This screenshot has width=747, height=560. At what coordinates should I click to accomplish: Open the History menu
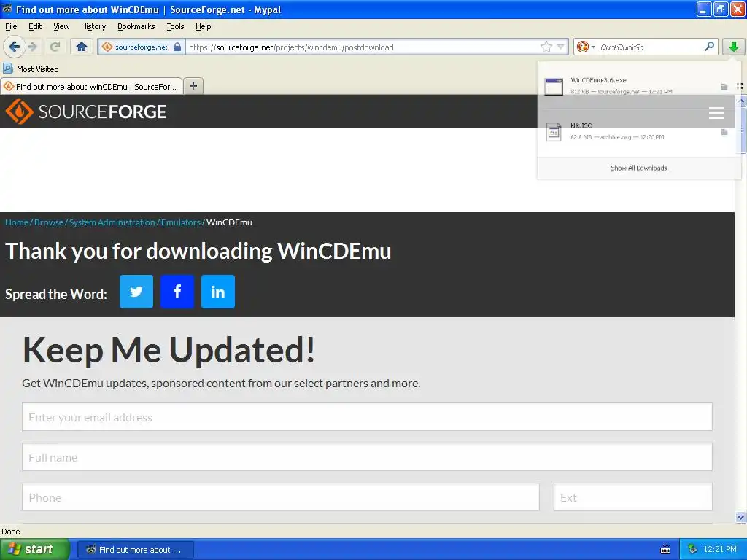click(93, 26)
